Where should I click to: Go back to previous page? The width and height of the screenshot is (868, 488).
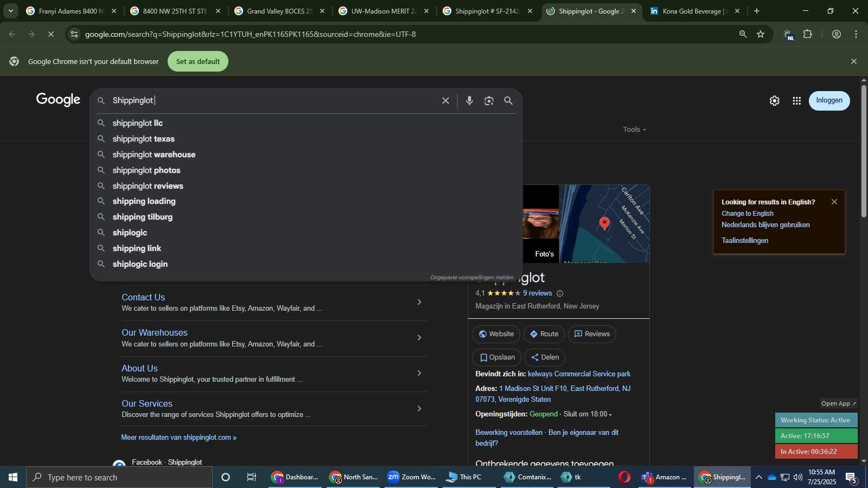(x=12, y=34)
